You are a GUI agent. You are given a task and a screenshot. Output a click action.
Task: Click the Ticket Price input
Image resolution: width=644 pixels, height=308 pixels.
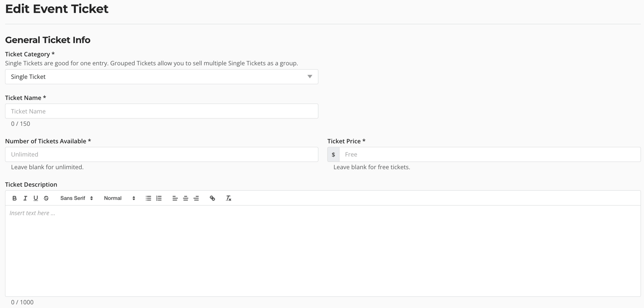click(x=490, y=155)
